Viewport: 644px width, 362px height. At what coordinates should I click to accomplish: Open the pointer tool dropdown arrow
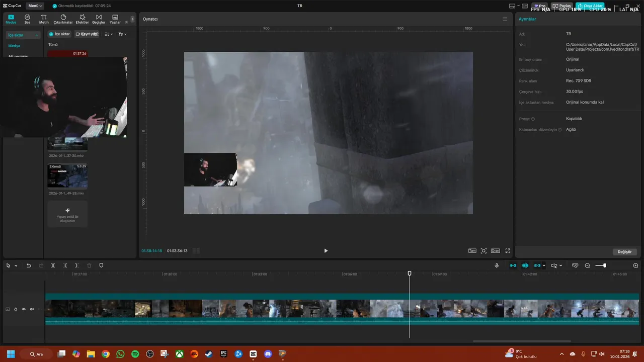coord(16,265)
